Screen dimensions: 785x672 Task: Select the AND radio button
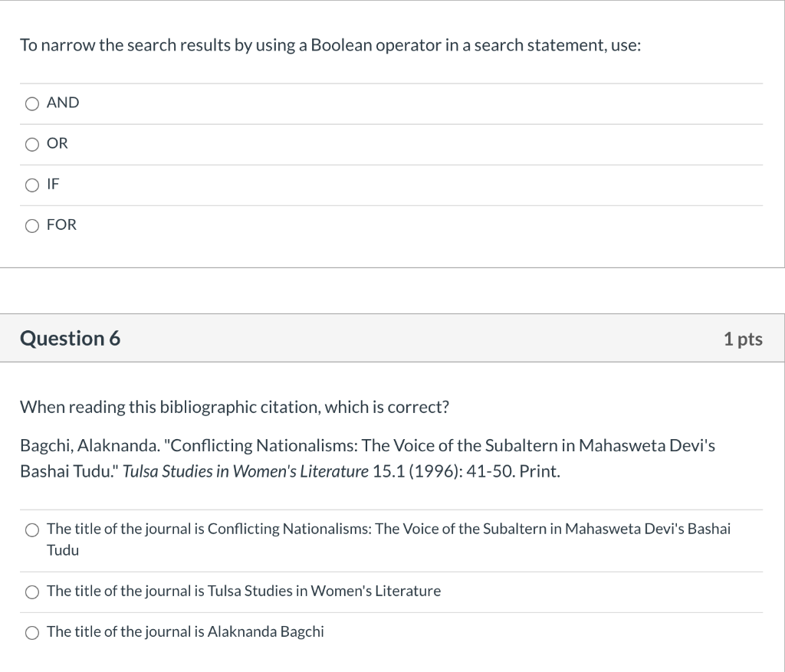(x=31, y=103)
